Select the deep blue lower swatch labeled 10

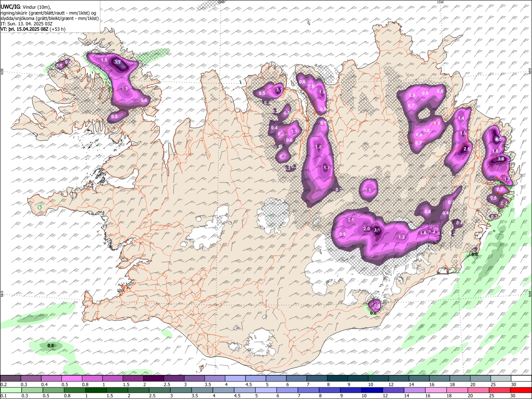pos(372,390)
